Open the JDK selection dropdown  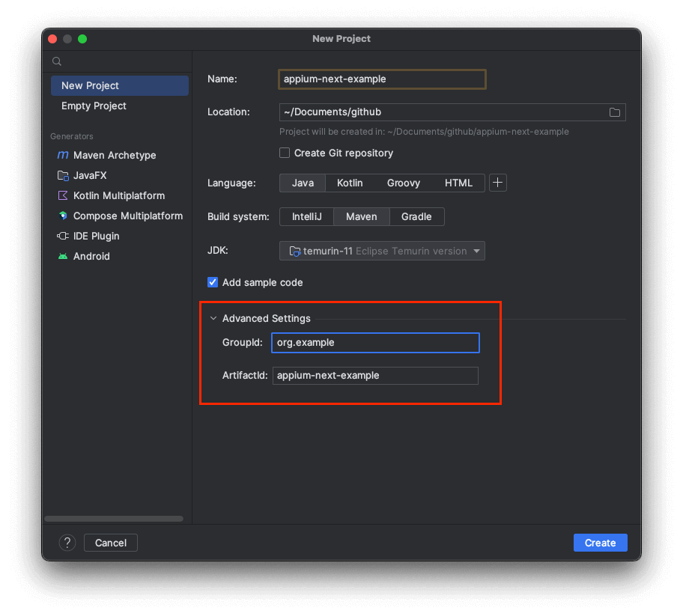(x=382, y=250)
